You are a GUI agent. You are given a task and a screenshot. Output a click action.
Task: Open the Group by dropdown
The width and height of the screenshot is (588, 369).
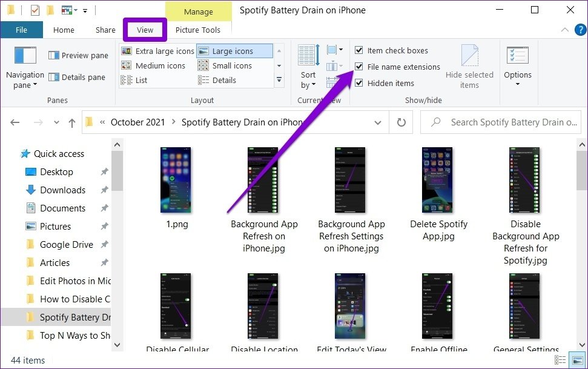(335, 50)
